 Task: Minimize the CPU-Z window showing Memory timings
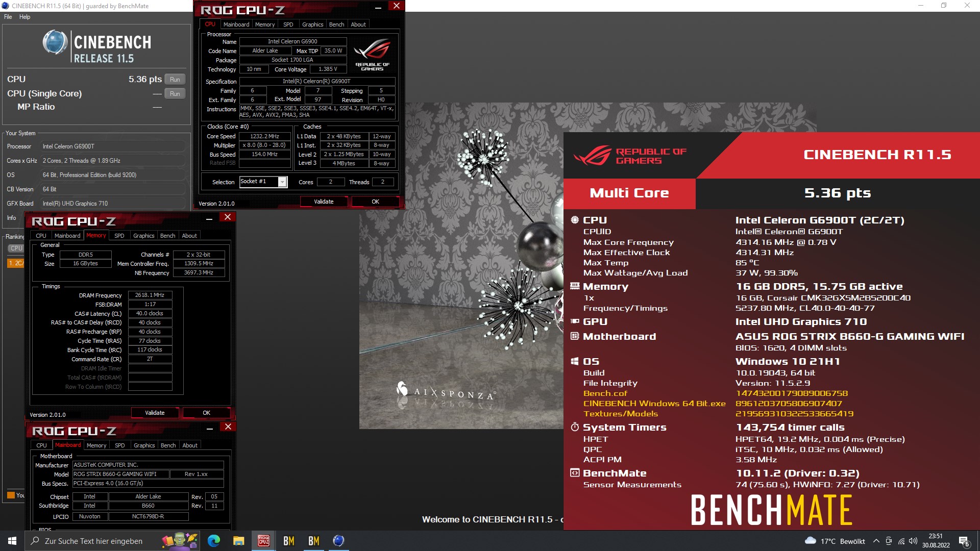click(209, 218)
